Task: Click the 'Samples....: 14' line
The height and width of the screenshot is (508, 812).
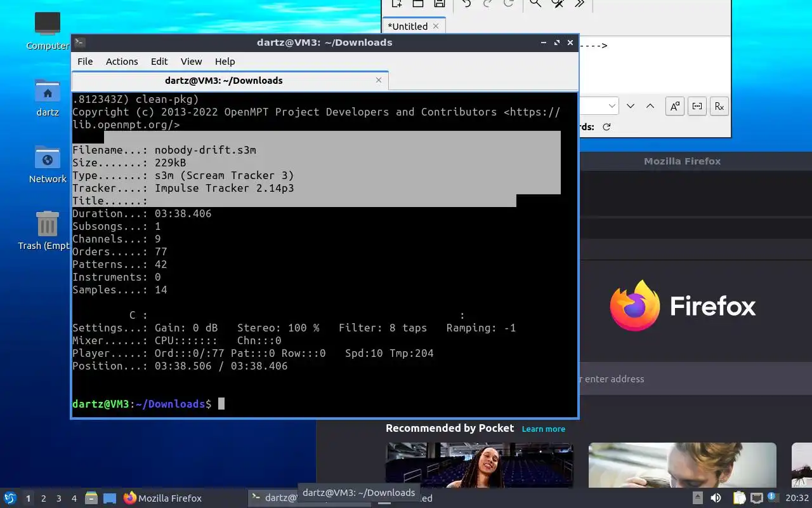Action: coord(120,290)
